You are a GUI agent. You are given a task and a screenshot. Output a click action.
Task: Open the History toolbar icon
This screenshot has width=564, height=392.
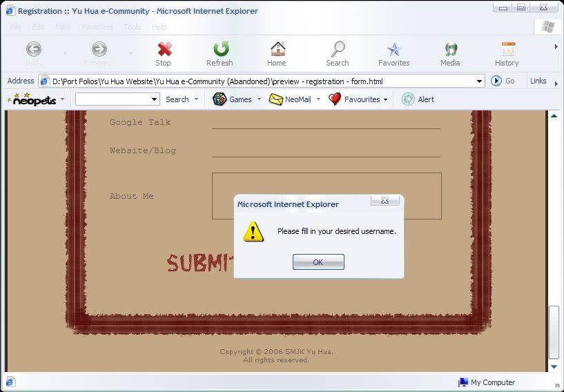click(x=508, y=49)
